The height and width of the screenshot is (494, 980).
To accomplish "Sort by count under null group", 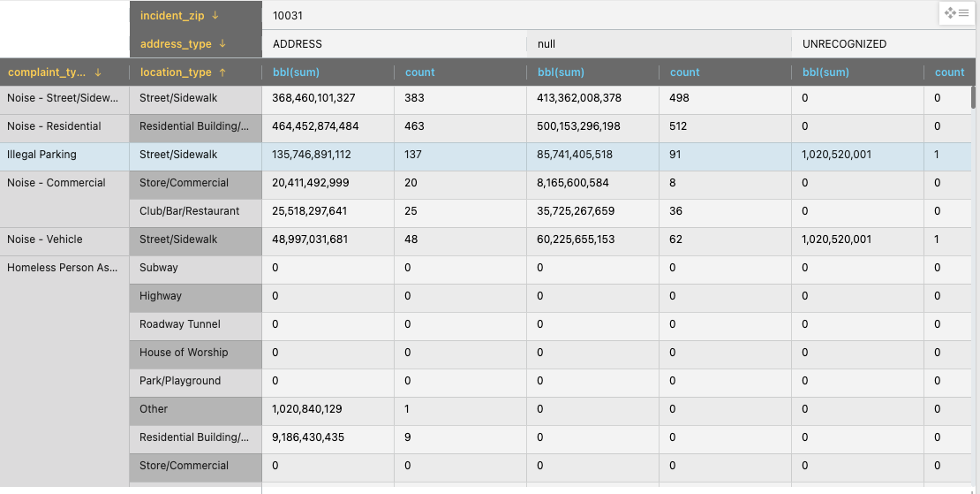I will click(x=684, y=72).
